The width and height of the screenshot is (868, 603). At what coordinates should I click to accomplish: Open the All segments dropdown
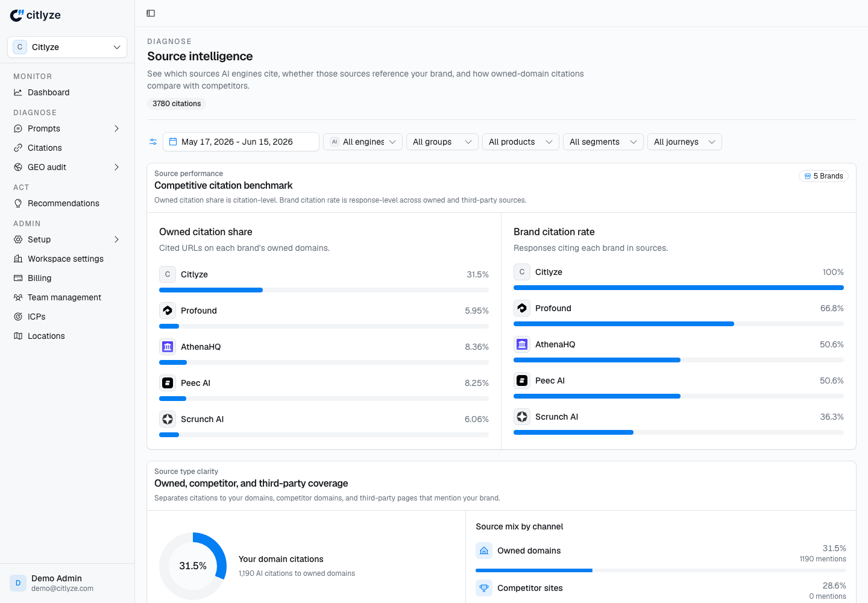(x=603, y=142)
